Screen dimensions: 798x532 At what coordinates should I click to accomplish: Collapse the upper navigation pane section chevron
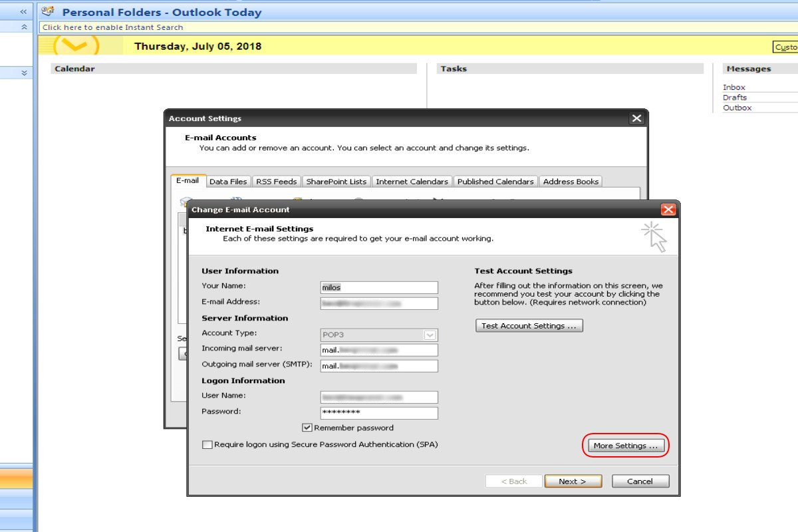[25, 27]
